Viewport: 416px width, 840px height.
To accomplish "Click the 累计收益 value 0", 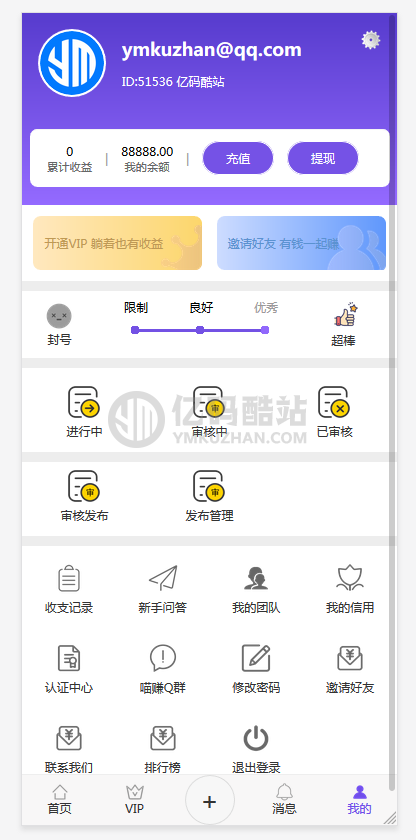I will (70, 152).
